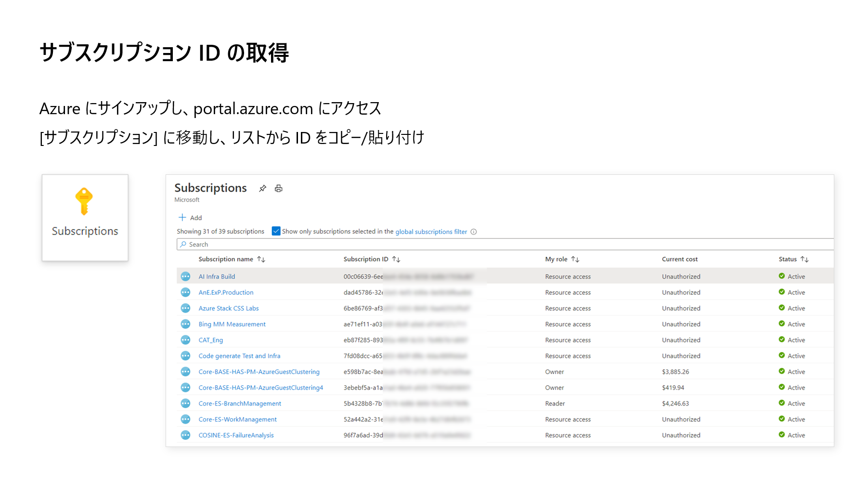Open the Azure Stack CSS Labs subscription
This screenshot has width=868, height=486.
pos(229,308)
